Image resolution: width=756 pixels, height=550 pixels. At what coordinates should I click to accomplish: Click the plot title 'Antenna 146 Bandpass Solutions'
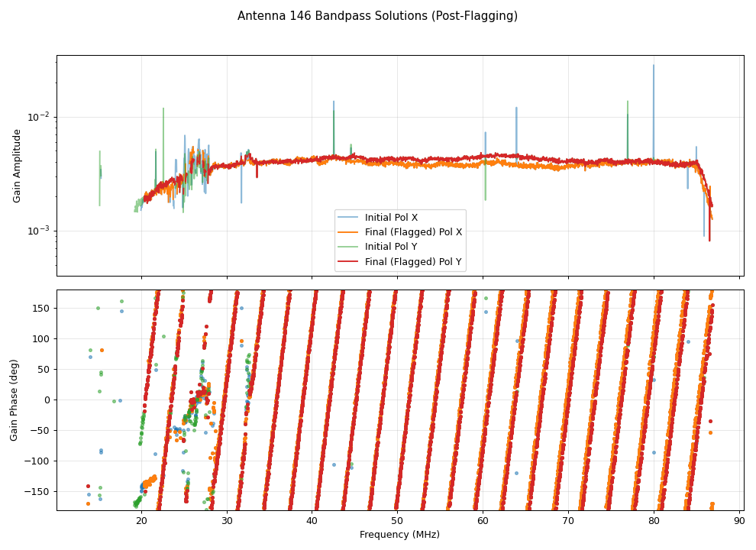[x=377, y=16]
